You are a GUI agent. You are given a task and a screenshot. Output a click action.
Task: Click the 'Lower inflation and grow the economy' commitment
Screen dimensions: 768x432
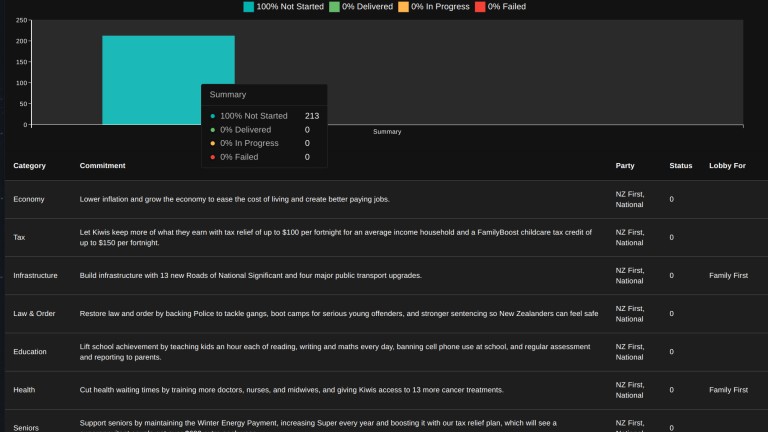coord(235,199)
